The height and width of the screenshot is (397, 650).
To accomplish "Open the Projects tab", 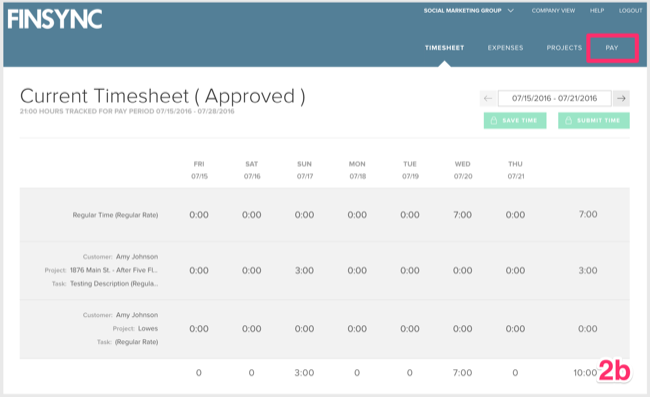I will (x=564, y=48).
